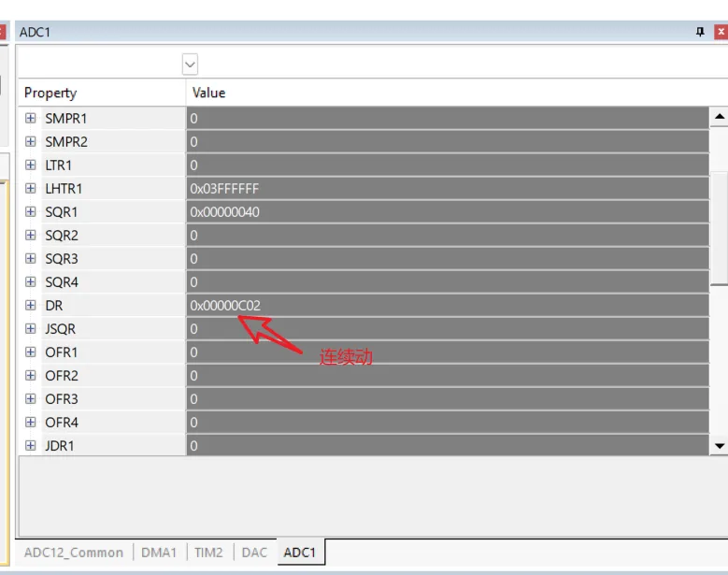Viewport: 728px width, 575px height.
Task: Click the Value column header
Action: pyautogui.click(x=455, y=93)
